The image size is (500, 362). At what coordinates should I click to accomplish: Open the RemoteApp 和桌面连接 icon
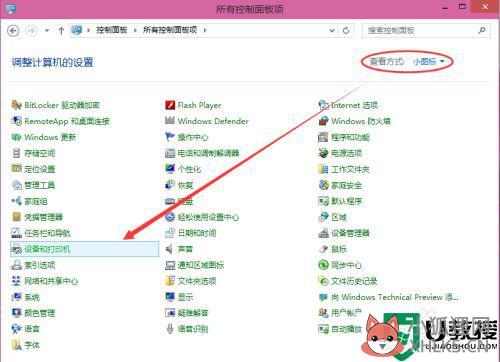click(x=17, y=121)
